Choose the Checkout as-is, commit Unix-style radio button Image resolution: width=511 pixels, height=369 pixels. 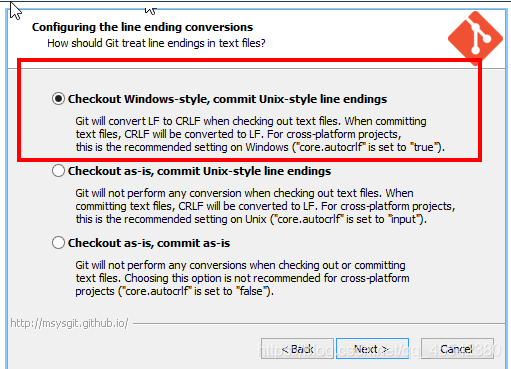pos(58,171)
